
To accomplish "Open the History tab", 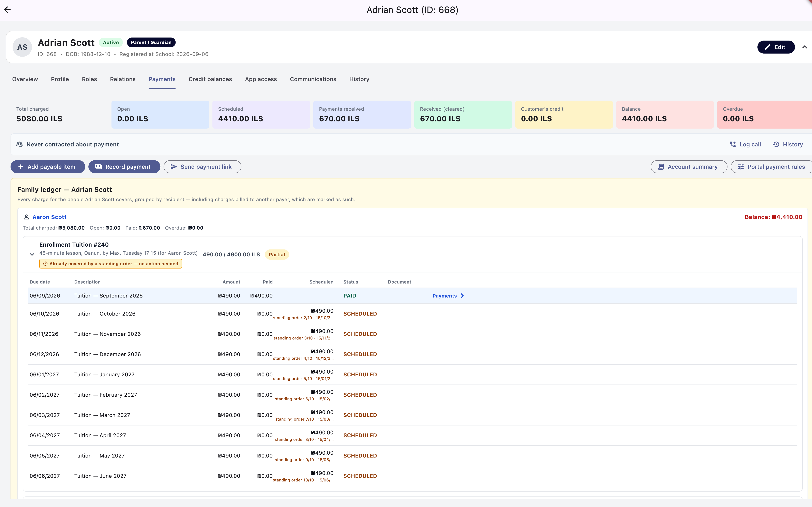I will 359,79.
